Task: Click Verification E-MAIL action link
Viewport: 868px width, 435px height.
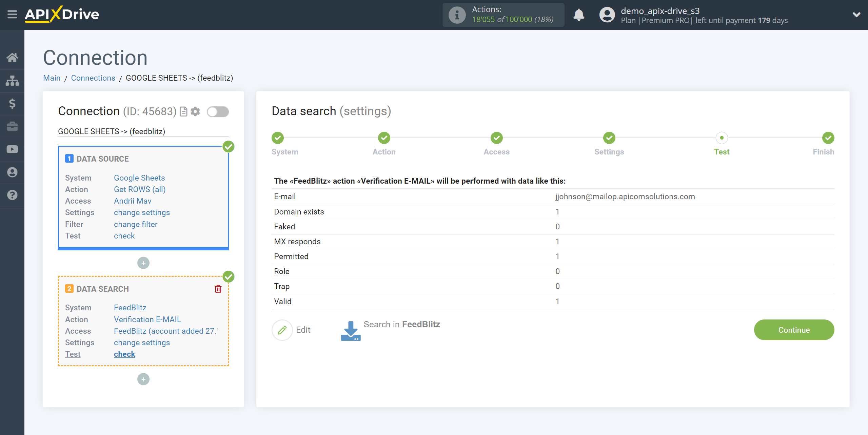Action: click(147, 319)
